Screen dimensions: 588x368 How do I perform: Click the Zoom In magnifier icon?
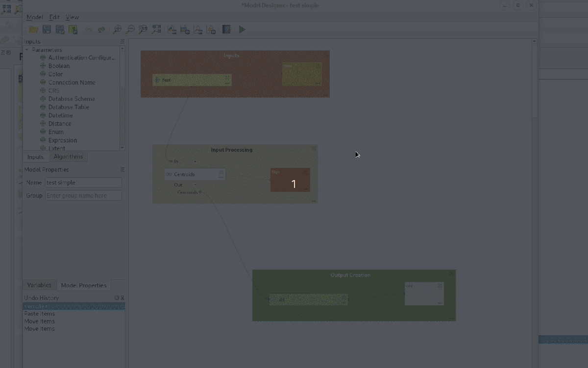coord(117,30)
